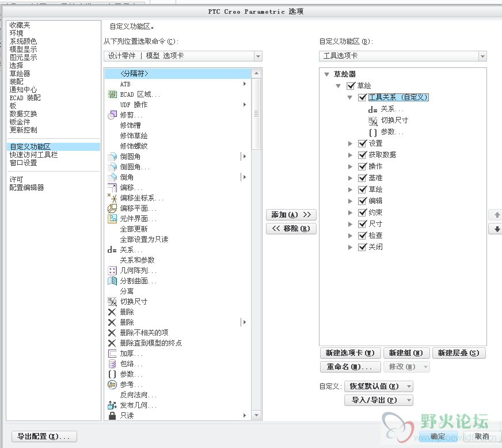Select the 参数... icon in command list
This screenshot has height=448, width=502.
tap(112, 374)
